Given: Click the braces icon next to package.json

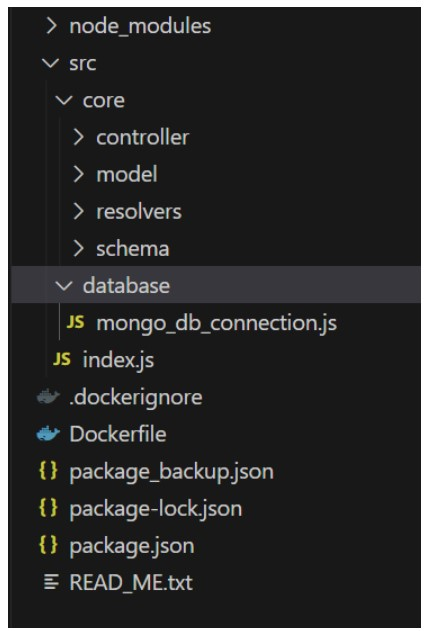Looking at the screenshot, I should coord(48,545).
